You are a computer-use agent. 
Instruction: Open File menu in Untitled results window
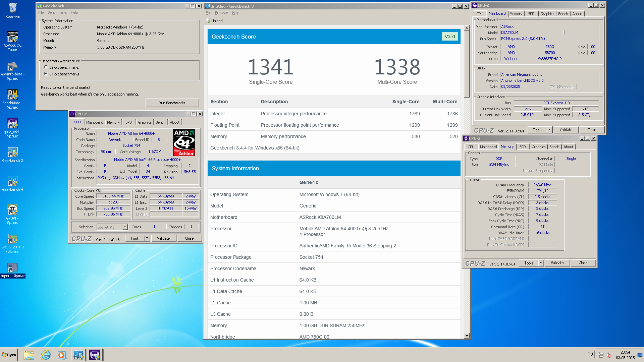[x=208, y=13]
